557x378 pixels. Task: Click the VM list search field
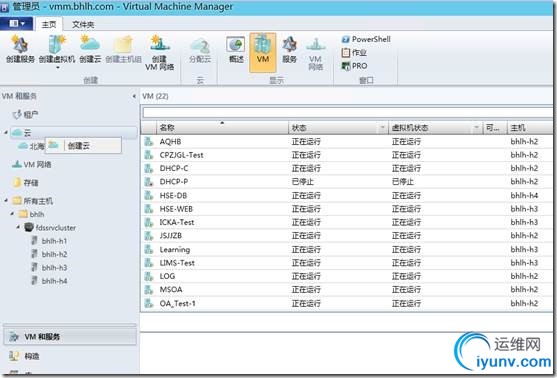click(x=347, y=113)
